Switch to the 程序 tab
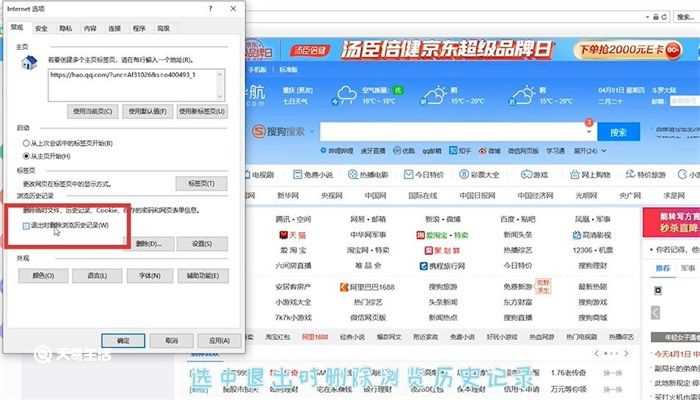This screenshot has width=700, height=400. (x=139, y=28)
